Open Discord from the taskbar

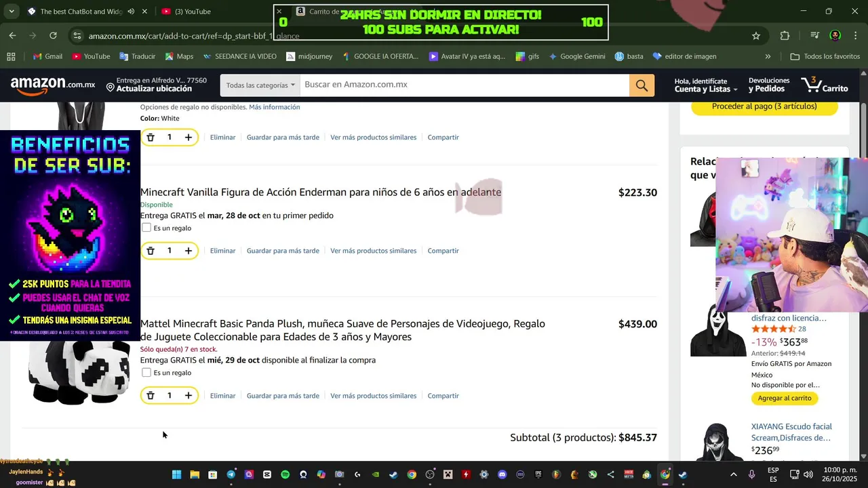(502, 474)
